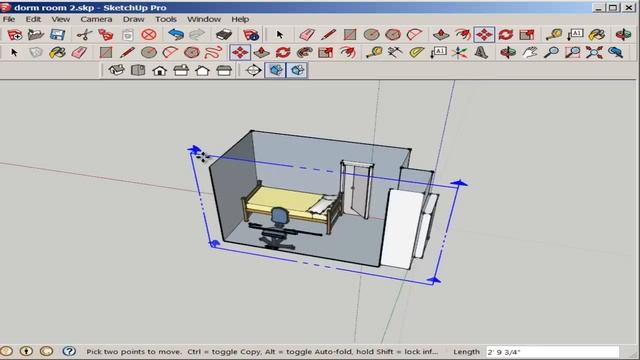Cut the selection with the scissors icon

pos(84,35)
